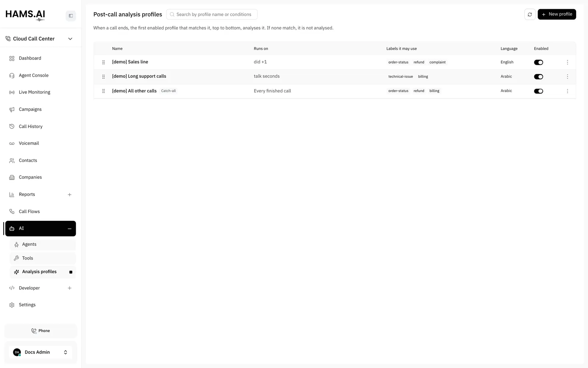
Task: Click the All other calls drag handle
Action: 103,91
